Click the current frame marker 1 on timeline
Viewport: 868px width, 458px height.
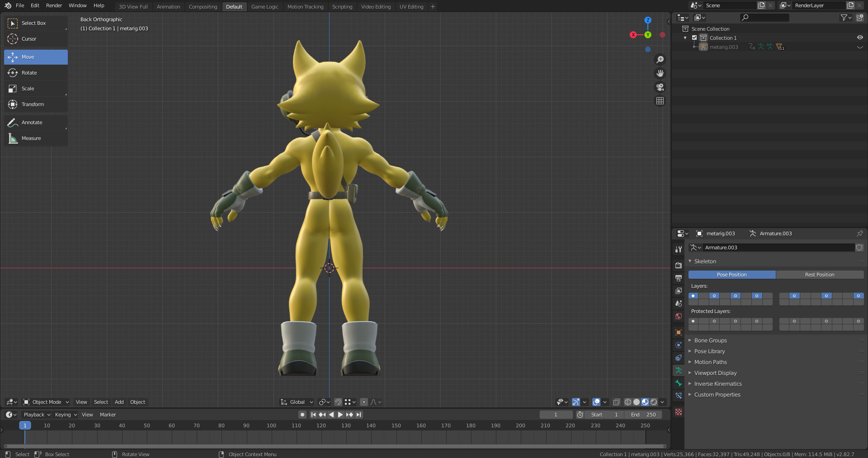tap(25, 425)
